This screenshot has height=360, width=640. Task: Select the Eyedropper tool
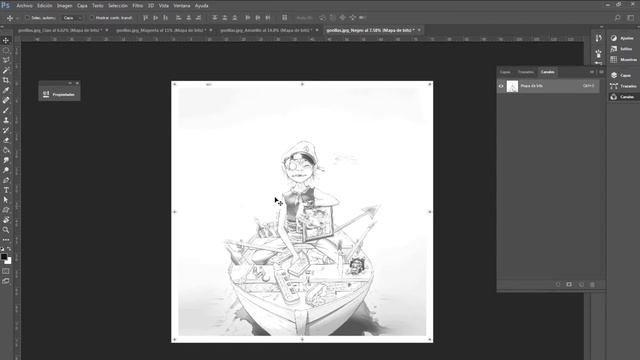click(6, 90)
